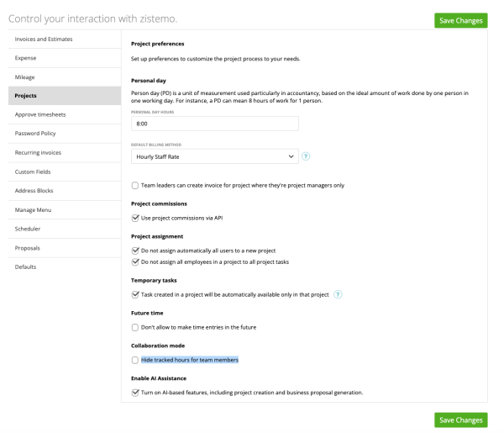This screenshot has height=433, width=504.
Task: Click the Personal Day Hours input field
Action: tap(215, 124)
